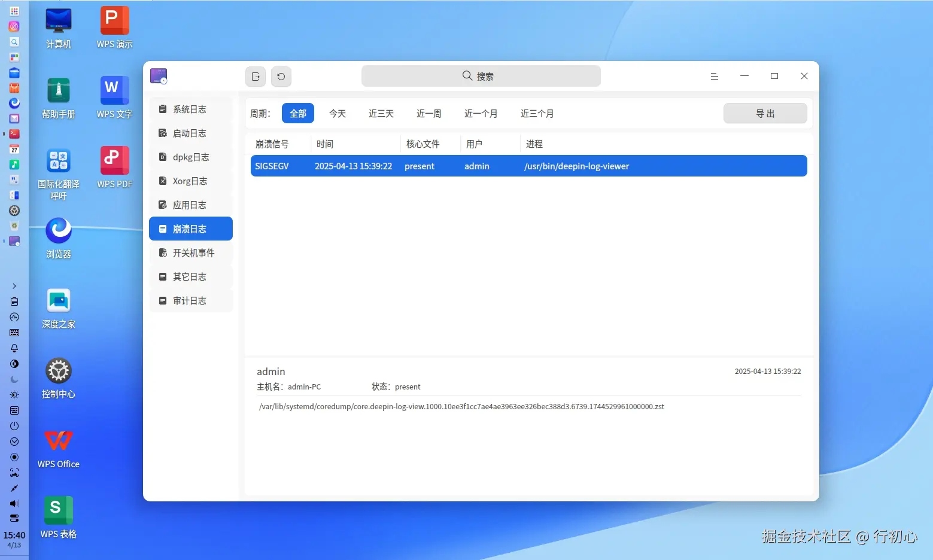Click the /usr/bin/deepin-log-viewer process cell
The height and width of the screenshot is (560, 933).
[x=576, y=166]
